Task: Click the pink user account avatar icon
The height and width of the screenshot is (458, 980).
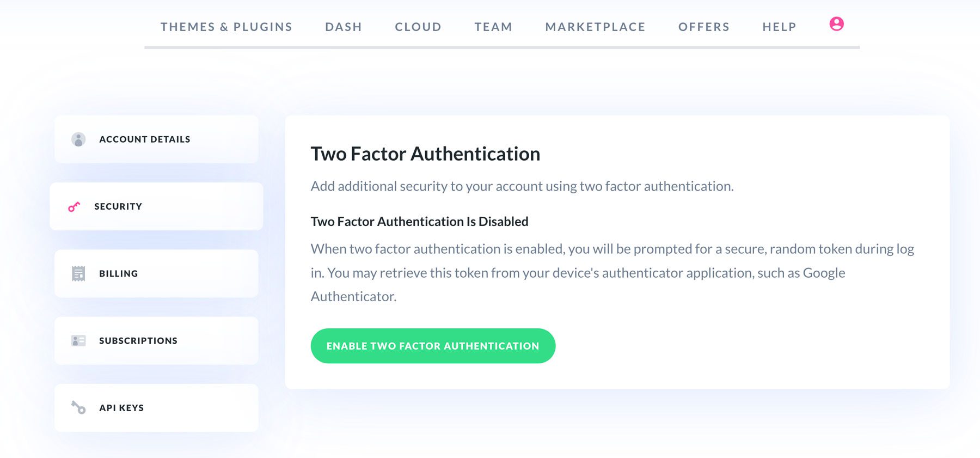Action: [837, 25]
